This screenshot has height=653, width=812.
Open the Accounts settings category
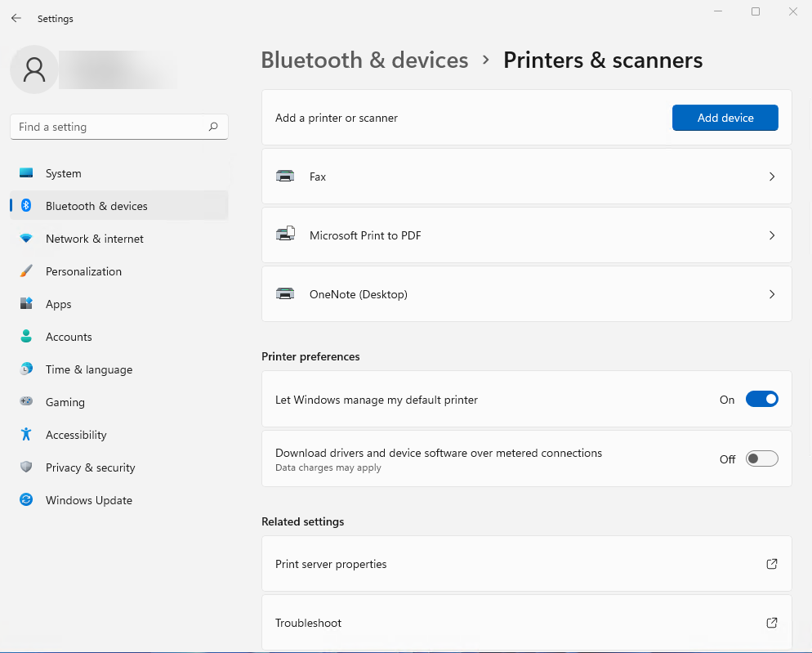pos(119,337)
